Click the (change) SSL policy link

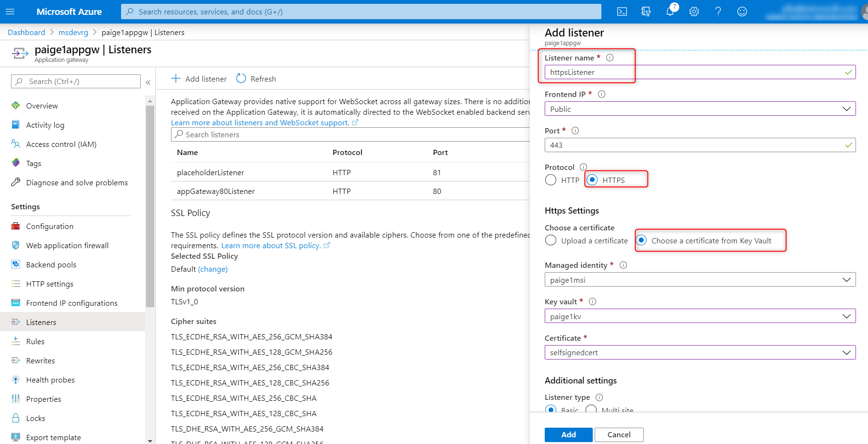(x=213, y=269)
